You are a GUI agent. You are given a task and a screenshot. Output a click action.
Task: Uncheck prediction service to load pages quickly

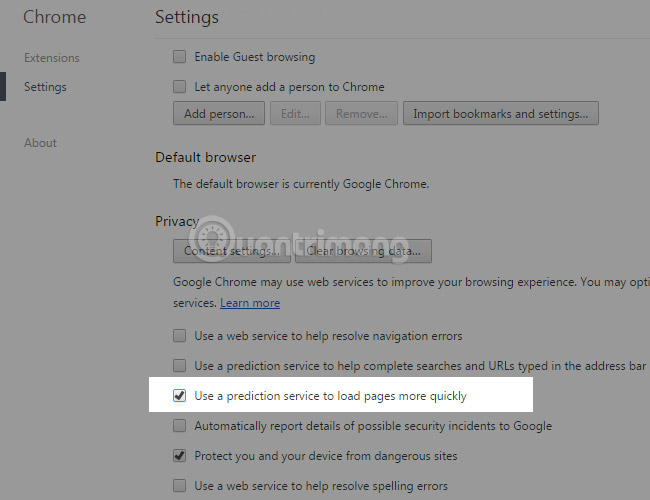click(x=179, y=396)
